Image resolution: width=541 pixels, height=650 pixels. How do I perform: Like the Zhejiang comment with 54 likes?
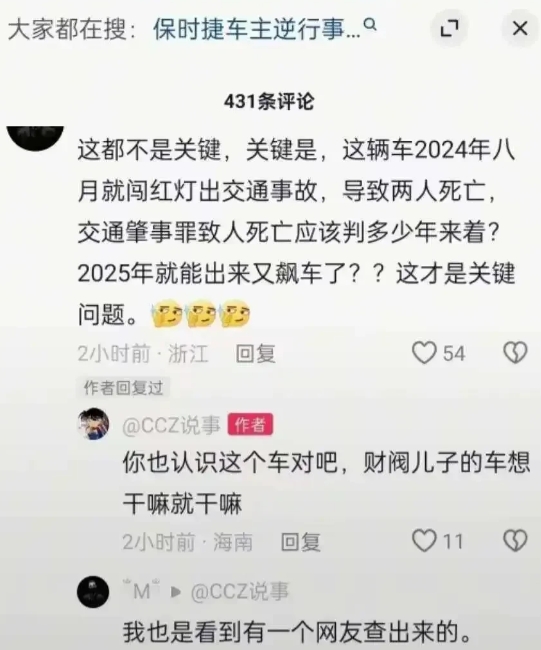point(424,353)
